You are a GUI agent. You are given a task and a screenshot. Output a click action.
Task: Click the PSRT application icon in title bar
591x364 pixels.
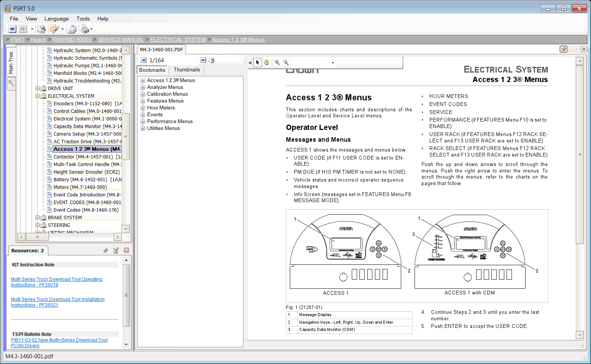coord(8,8)
